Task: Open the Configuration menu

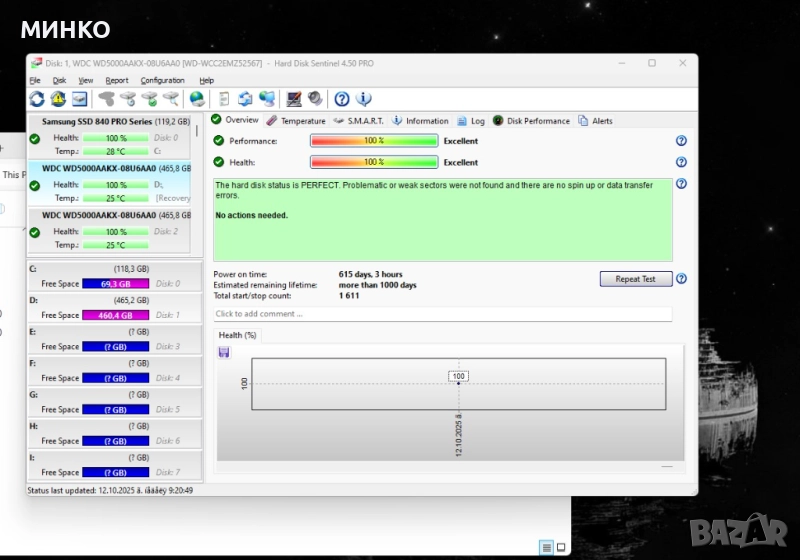Action: (162, 80)
